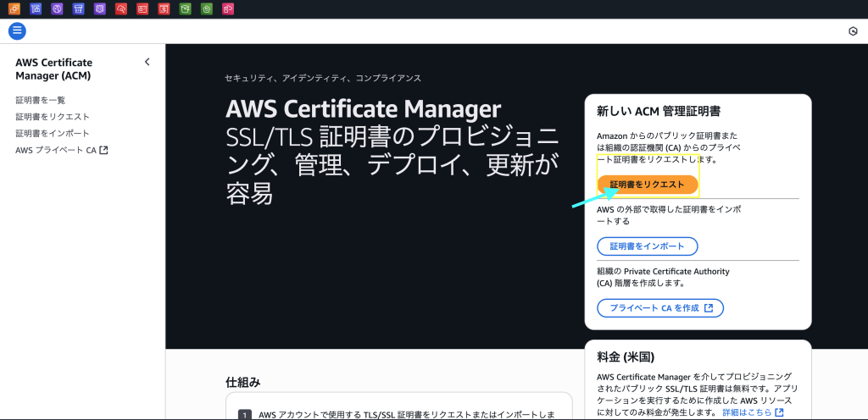The height and width of the screenshot is (420, 868).
Task: Open the purple globe CloudFront shortcut icon
Action: tap(57, 8)
